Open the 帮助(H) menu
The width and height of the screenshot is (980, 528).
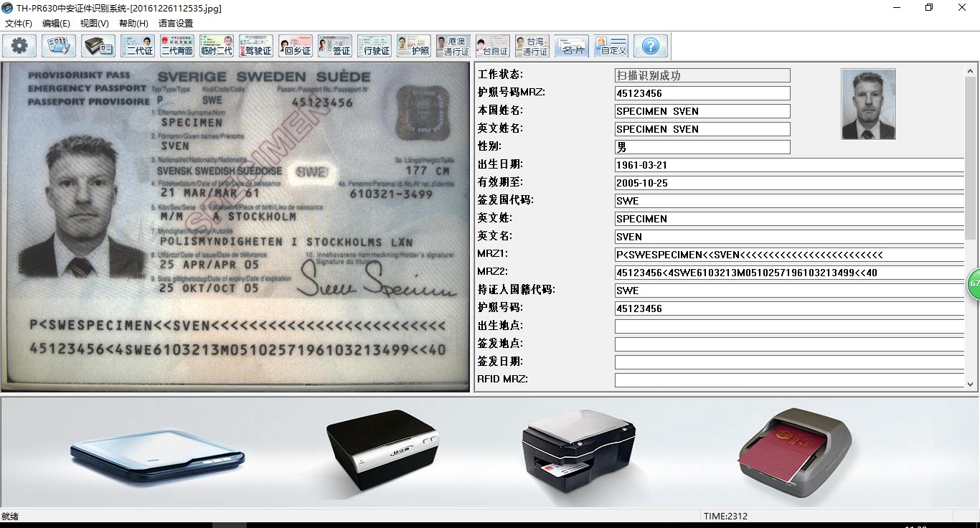coord(133,24)
